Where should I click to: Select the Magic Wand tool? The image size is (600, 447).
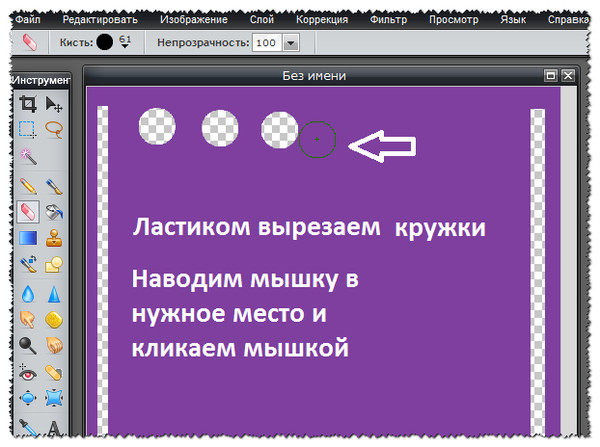28,156
